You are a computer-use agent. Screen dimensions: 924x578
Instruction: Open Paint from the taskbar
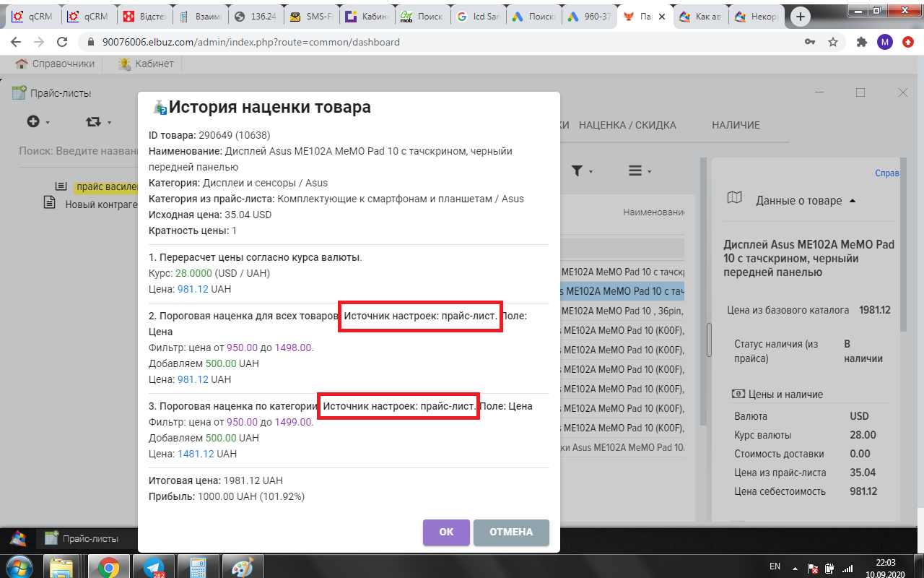click(x=243, y=567)
